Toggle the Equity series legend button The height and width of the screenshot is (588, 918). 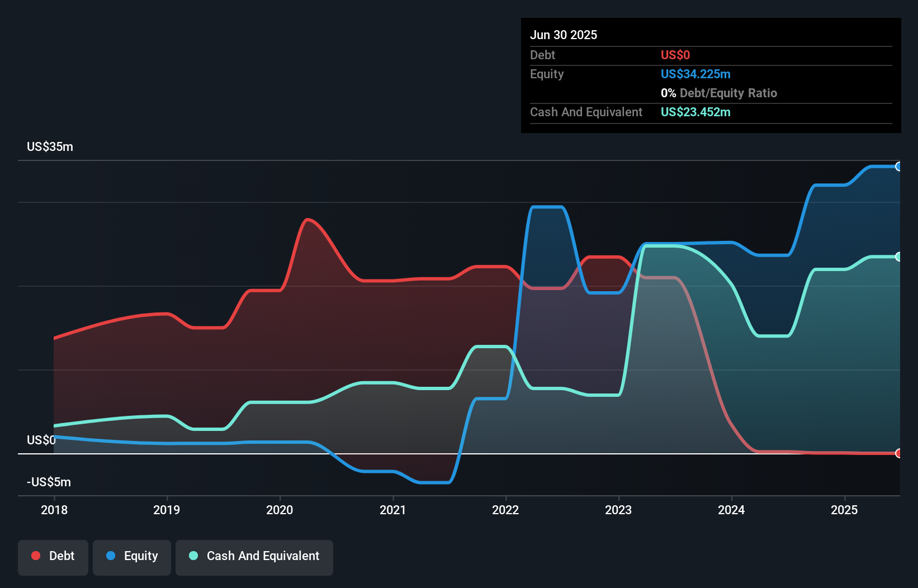[x=132, y=557]
